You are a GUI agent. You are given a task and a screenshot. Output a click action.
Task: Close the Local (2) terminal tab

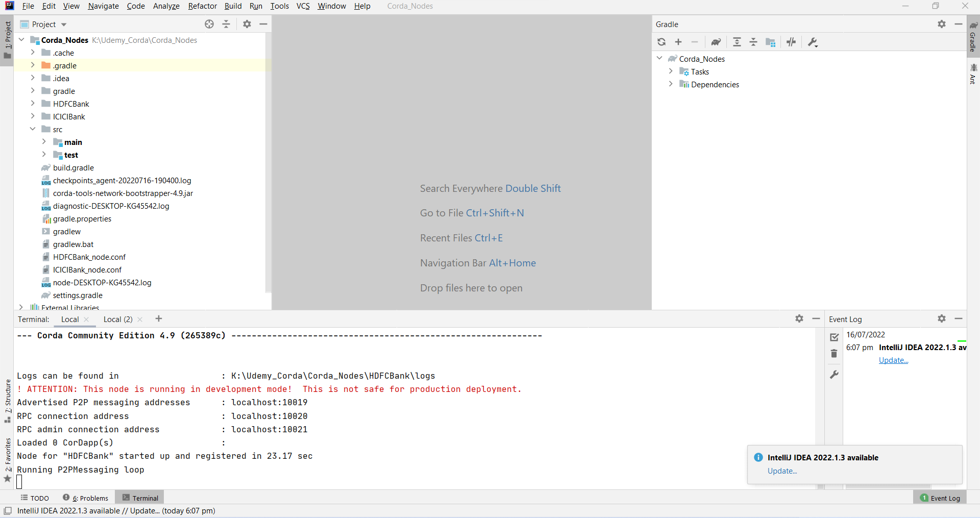(x=140, y=319)
